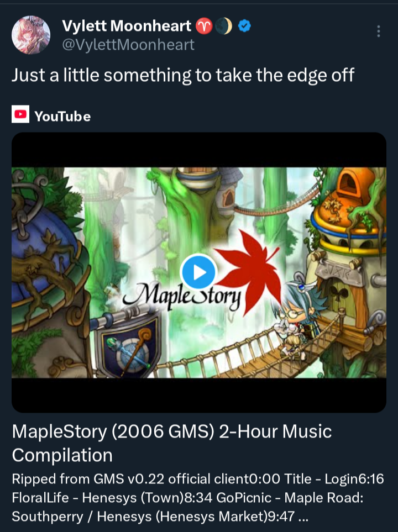Viewport: 398px width, 532px height.
Task: Click the MapleStory video thumbnail artwork
Action: click(199, 272)
